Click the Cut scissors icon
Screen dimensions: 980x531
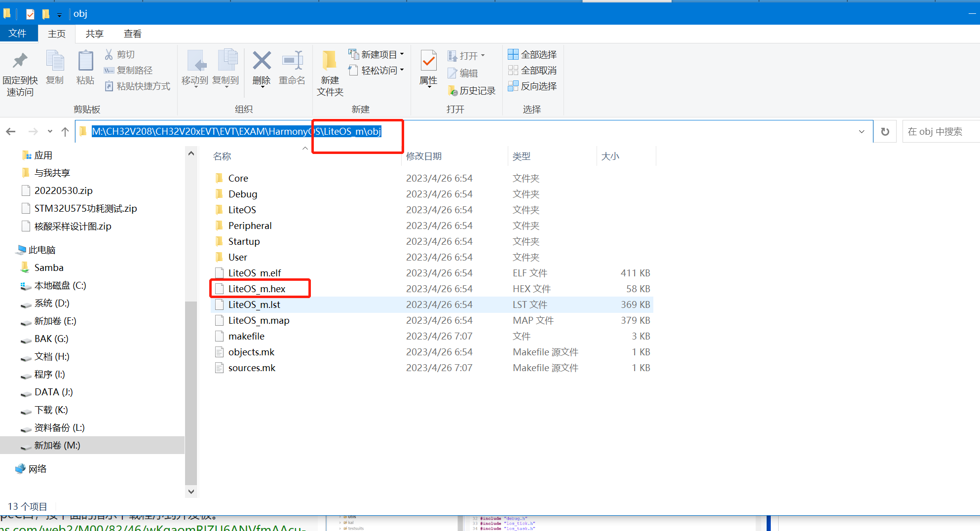pyautogui.click(x=109, y=54)
